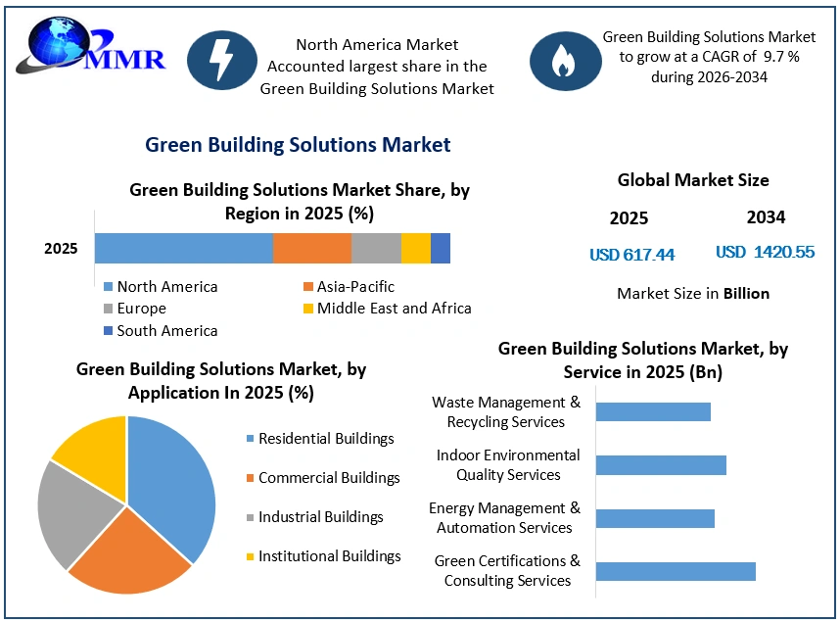Click the 'Green Building Solutions Market' main title

tap(298, 145)
